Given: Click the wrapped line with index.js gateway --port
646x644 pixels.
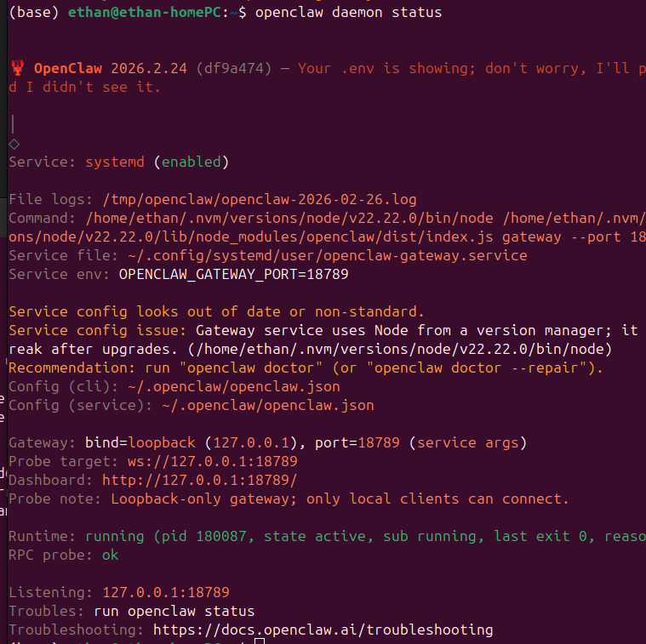Looking at the screenshot, I should [327, 237].
